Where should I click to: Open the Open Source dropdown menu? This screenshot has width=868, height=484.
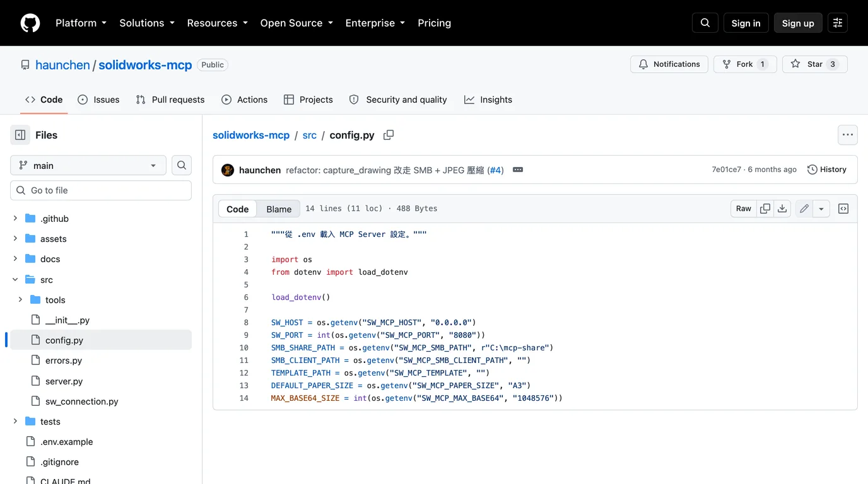click(x=296, y=23)
